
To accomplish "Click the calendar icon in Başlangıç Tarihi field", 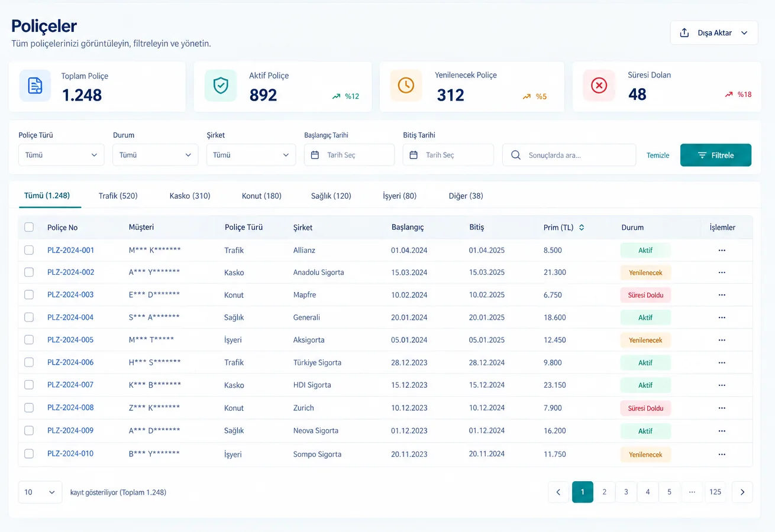I will (x=315, y=155).
